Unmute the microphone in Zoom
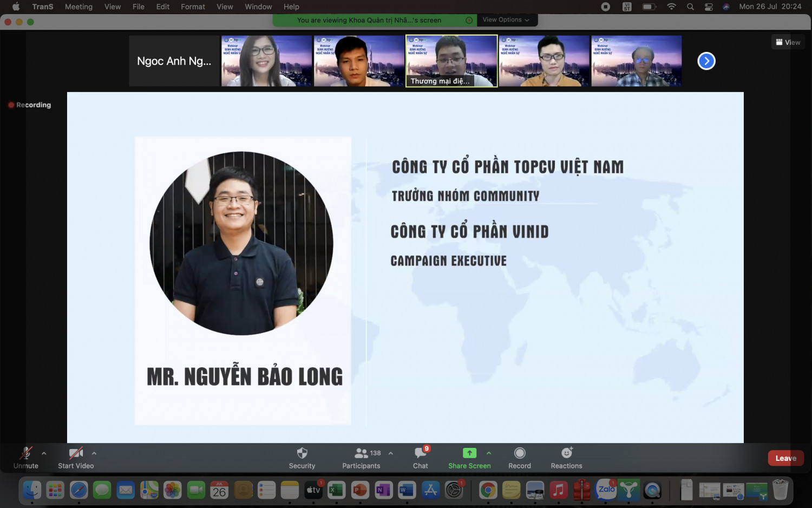 coord(26,458)
